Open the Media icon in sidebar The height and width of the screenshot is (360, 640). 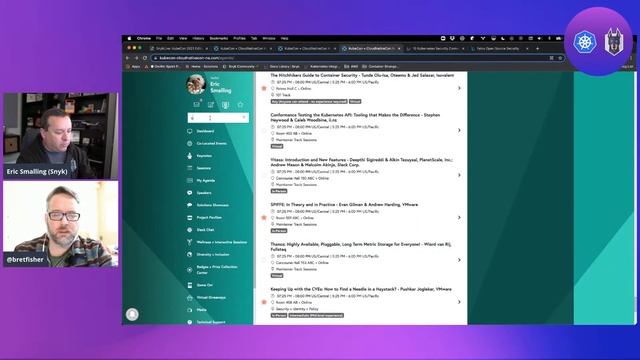(x=190, y=310)
